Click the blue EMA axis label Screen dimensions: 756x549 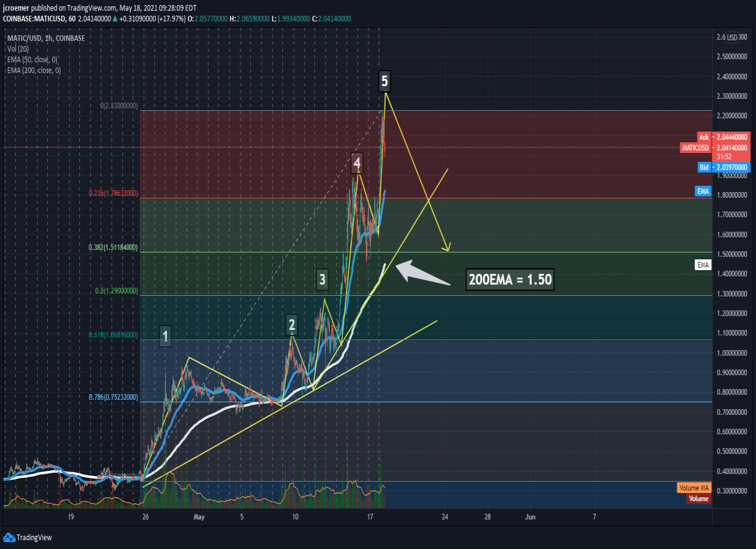[703, 190]
